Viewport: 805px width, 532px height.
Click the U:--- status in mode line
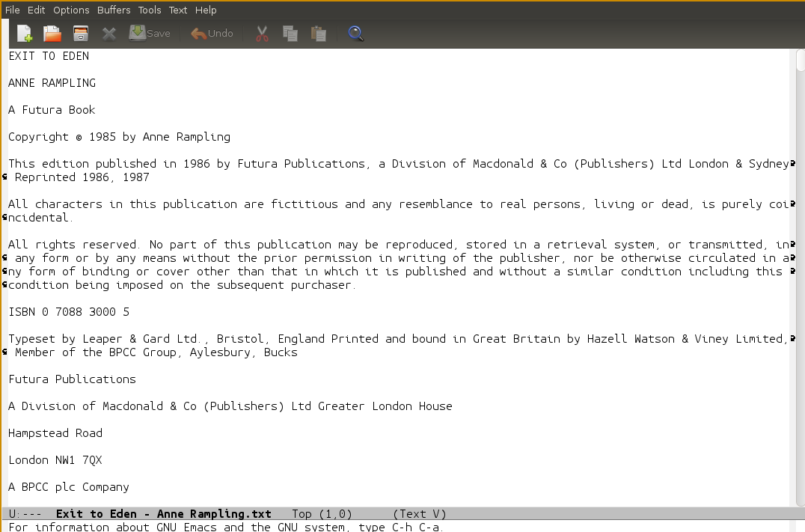tap(25, 513)
